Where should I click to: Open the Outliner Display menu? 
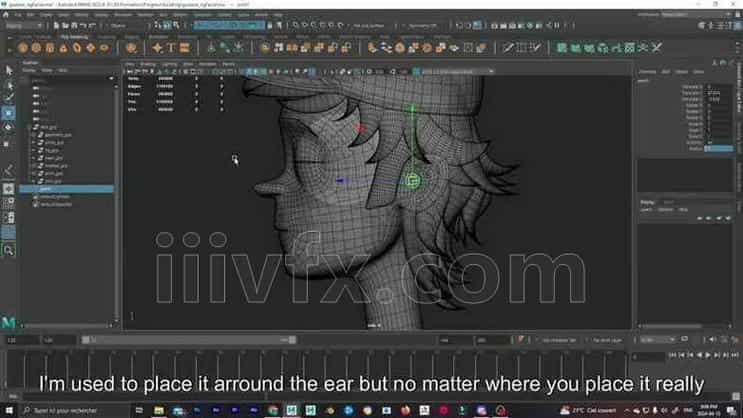[x=29, y=71]
